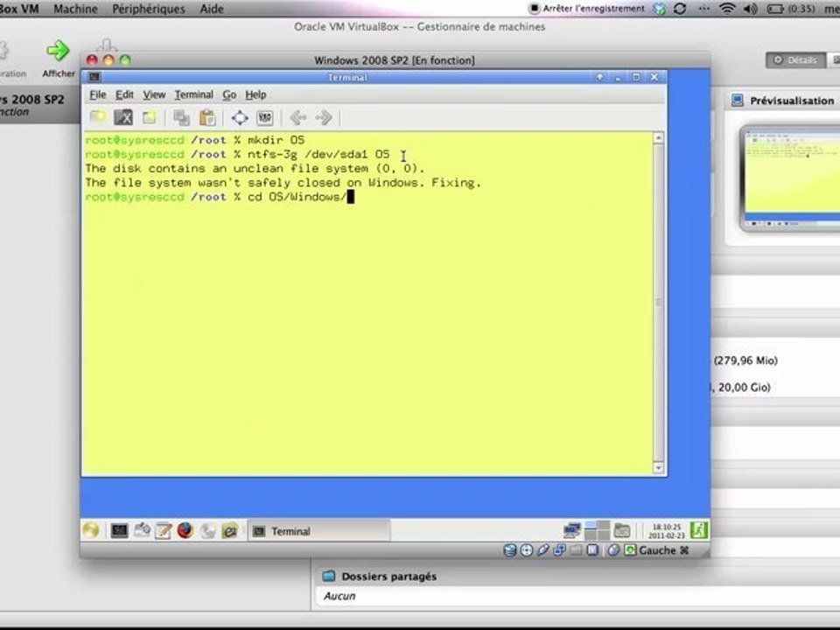Open the Terminal menu
Image resolution: width=840 pixels, height=630 pixels.
pyautogui.click(x=194, y=94)
